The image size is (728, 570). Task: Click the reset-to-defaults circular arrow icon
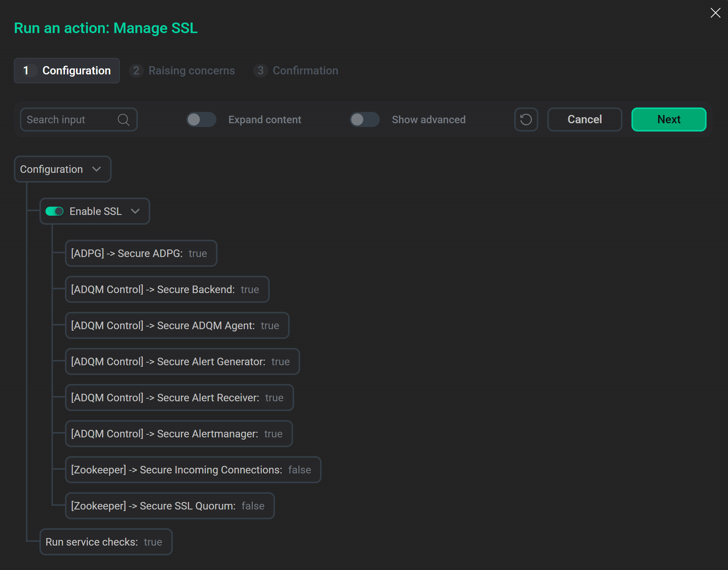526,119
